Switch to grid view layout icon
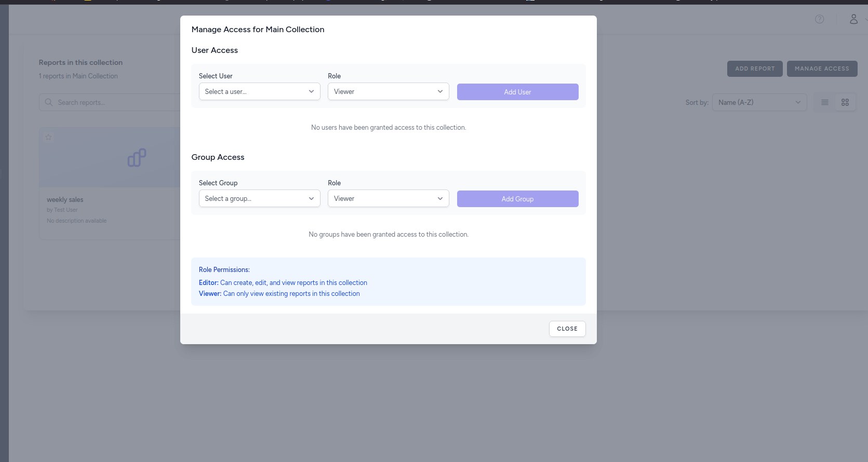This screenshot has height=462, width=868. 845,102
